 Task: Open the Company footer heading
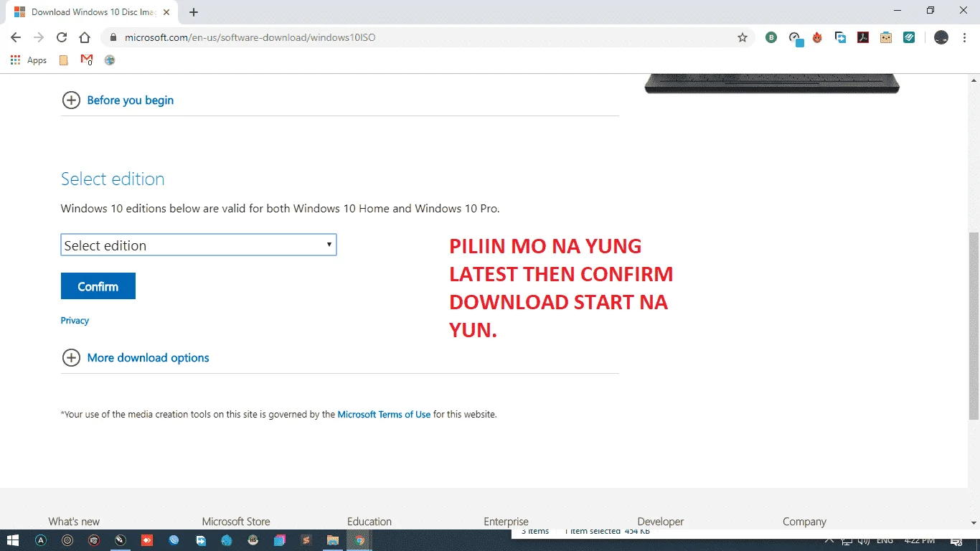(x=804, y=522)
